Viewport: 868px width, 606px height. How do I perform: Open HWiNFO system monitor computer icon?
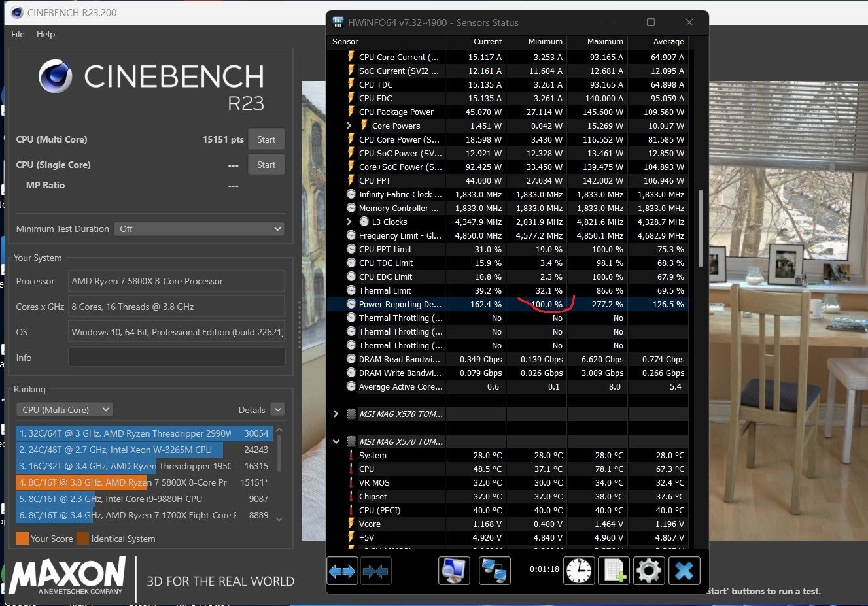pyautogui.click(x=454, y=571)
